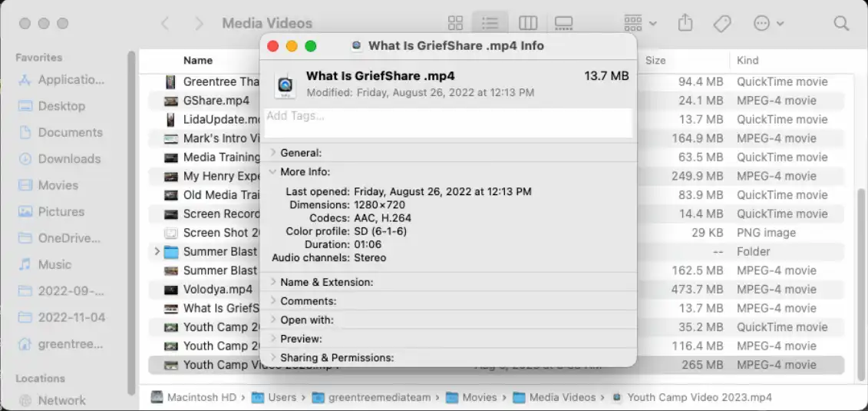Open Downloads in the sidebar

pos(69,159)
